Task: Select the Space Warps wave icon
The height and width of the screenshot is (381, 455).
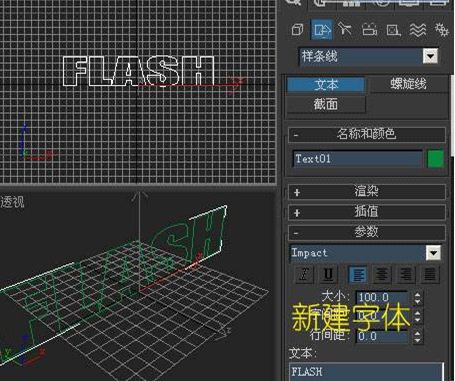Action: (x=417, y=30)
